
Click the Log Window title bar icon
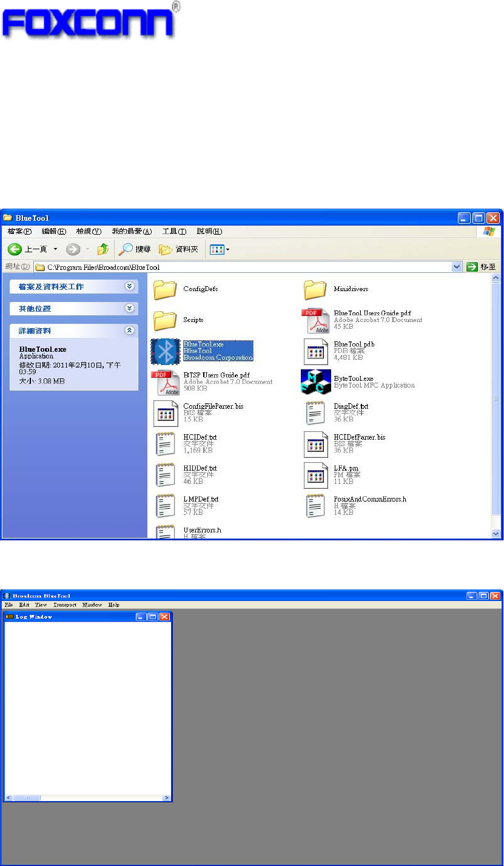[x=9, y=617]
